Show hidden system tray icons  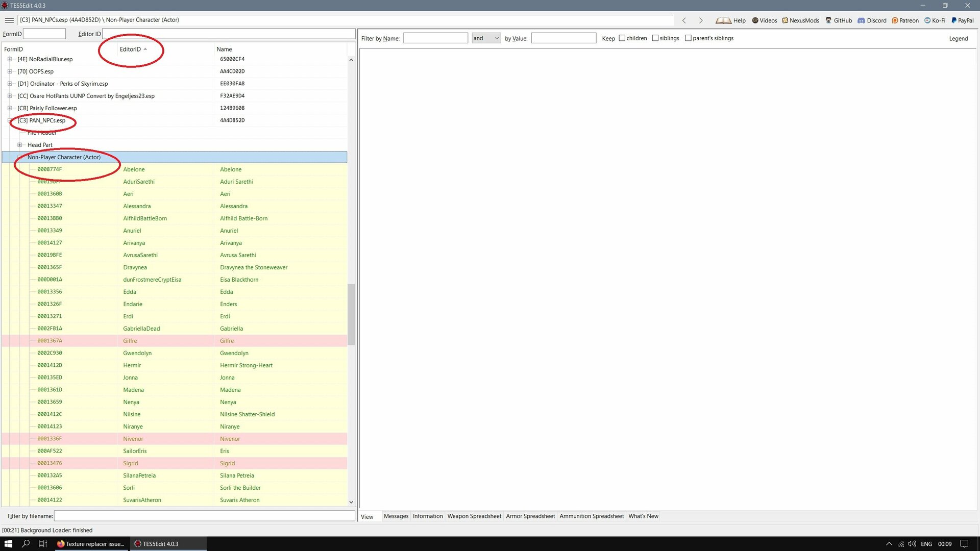(889, 544)
